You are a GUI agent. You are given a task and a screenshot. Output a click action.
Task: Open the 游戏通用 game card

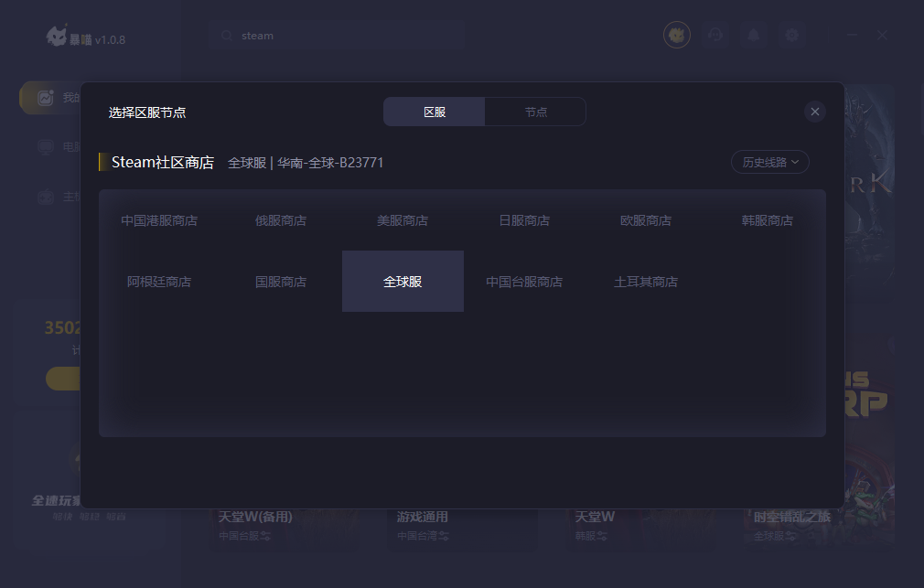[463, 530]
